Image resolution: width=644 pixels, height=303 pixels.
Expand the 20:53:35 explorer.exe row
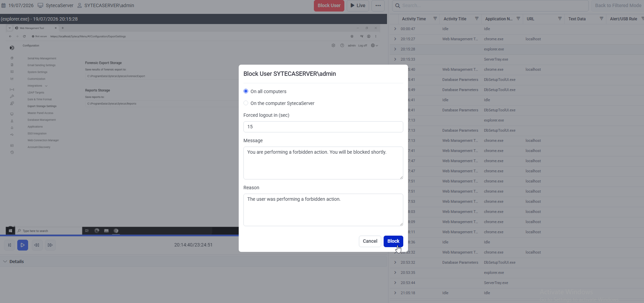point(395,273)
